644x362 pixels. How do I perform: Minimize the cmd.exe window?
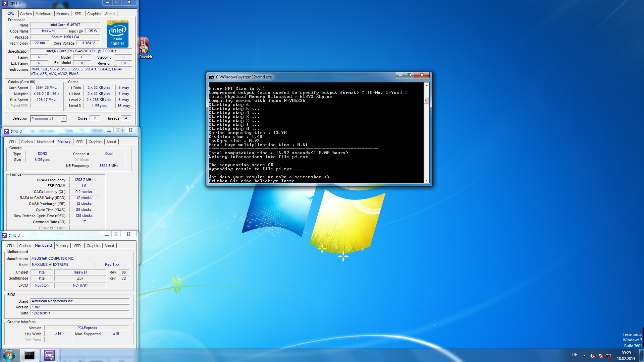pos(400,75)
